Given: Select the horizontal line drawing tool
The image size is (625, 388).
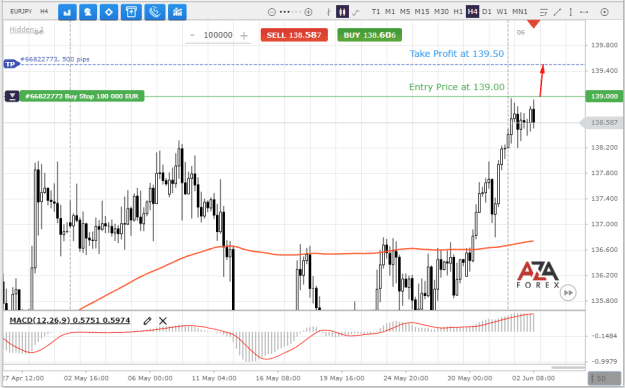Looking at the screenshot, I should click(584, 12).
